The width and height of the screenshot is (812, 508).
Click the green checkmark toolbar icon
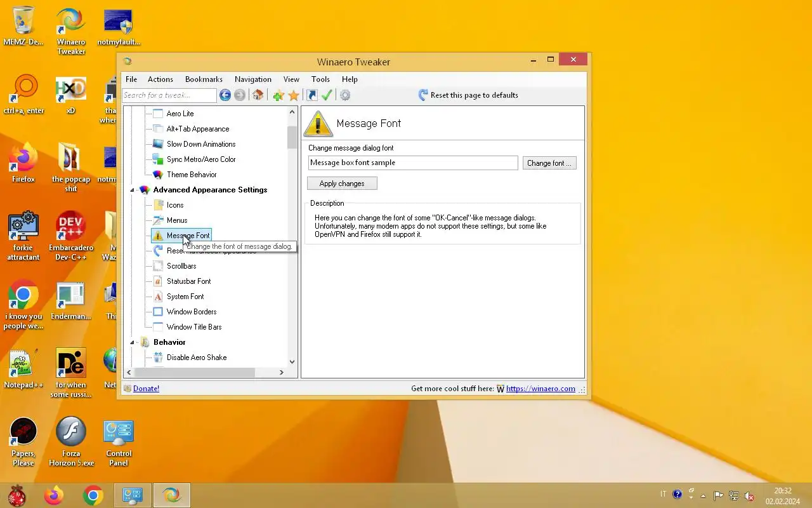click(x=327, y=95)
